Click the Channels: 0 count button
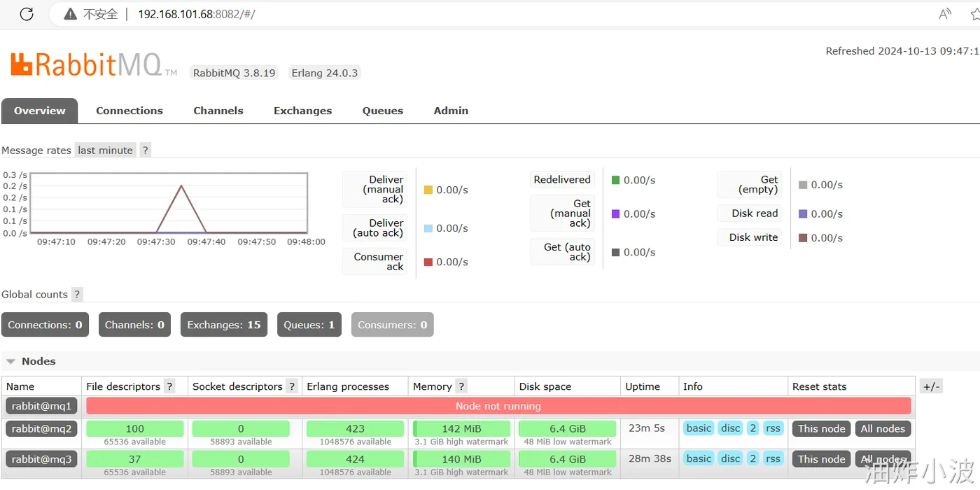The width and height of the screenshot is (980, 490). (x=134, y=325)
